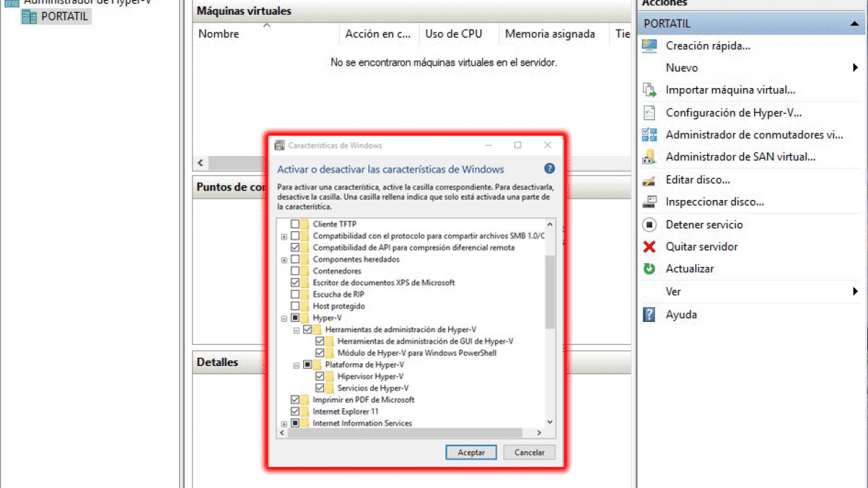
Task: Click the green Actualizar refresh icon
Action: tap(650, 268)
